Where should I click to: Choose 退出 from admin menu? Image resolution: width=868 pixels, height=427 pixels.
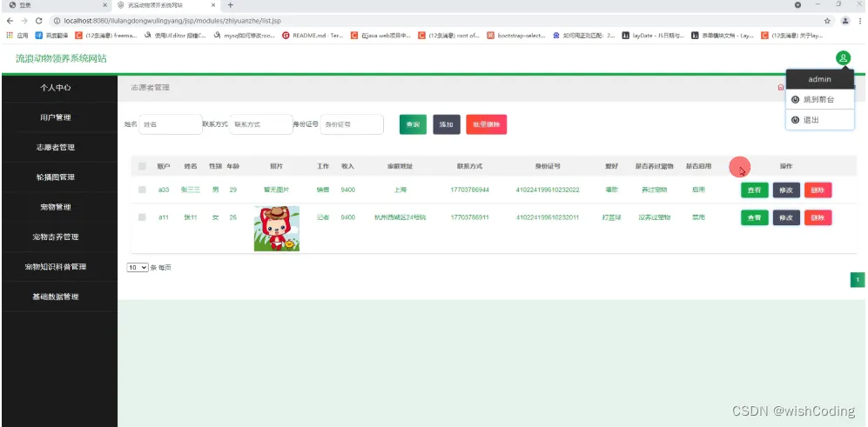[820, 119]
